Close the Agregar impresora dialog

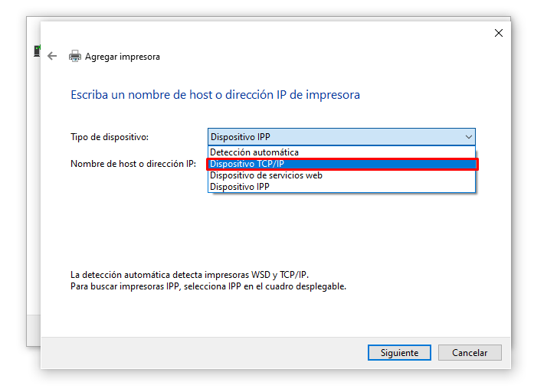499,33
